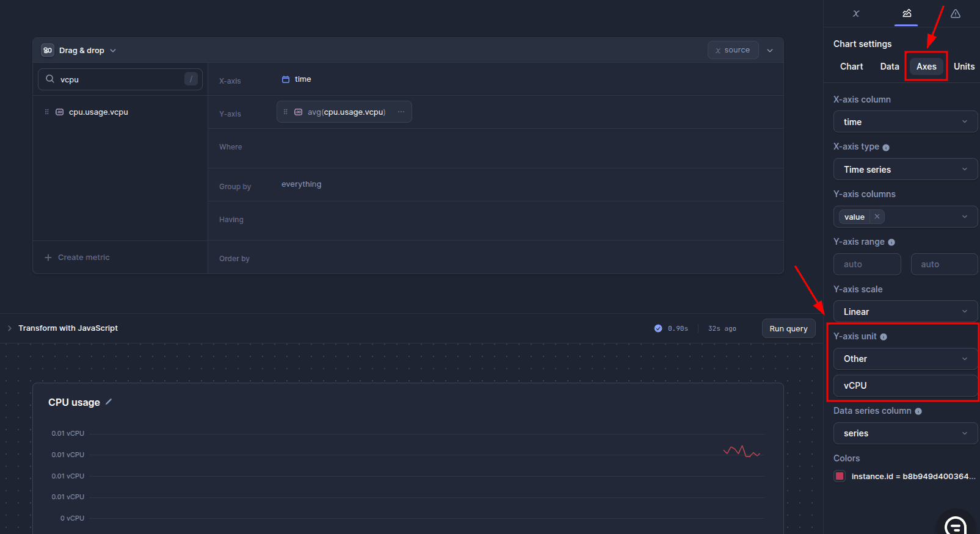This screenshot has height=534, width=980.
Task: Open the Drag & drop mode dropdown
Action: [79, 51]
